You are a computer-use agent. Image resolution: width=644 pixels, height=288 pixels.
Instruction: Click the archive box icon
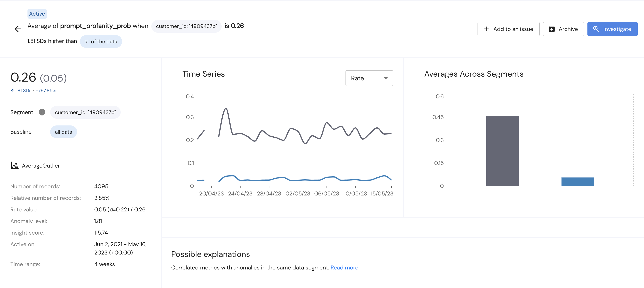(551, 29)
